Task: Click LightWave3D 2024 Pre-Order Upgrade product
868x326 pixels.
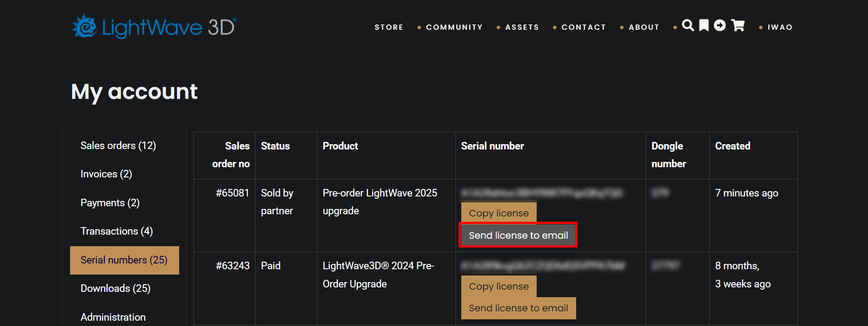Action: (378, 275)
